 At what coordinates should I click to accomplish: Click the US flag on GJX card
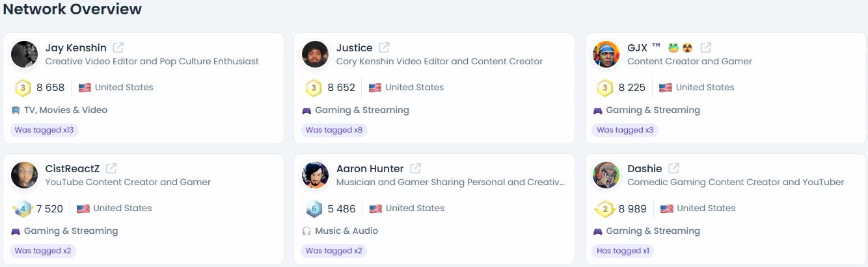666,88
